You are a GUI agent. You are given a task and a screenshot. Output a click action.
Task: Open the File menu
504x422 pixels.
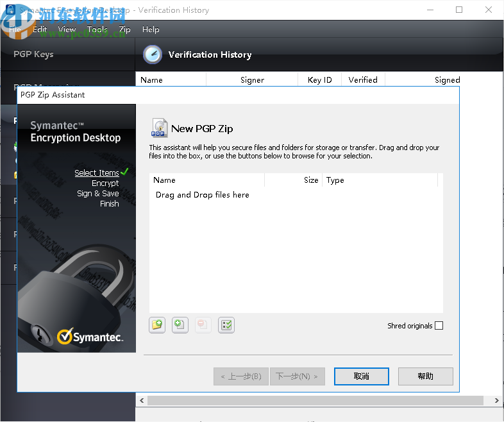[15, 30]
